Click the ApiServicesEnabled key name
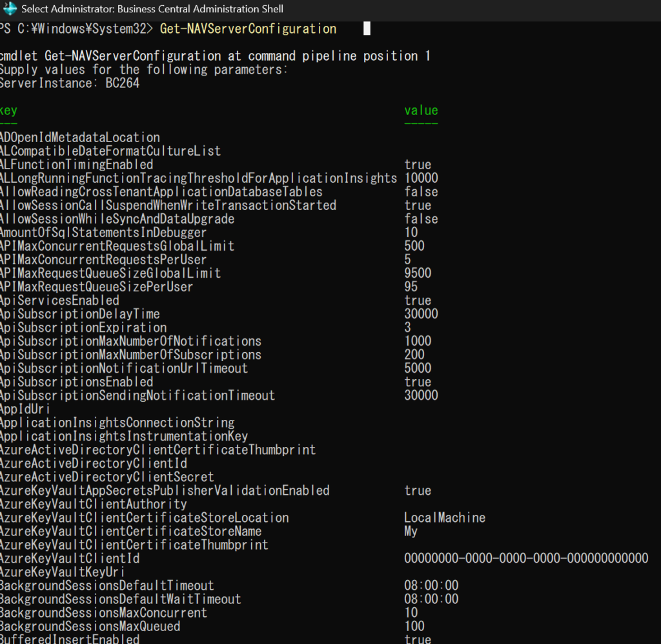 pyautogui.click(x=59, y=300)
